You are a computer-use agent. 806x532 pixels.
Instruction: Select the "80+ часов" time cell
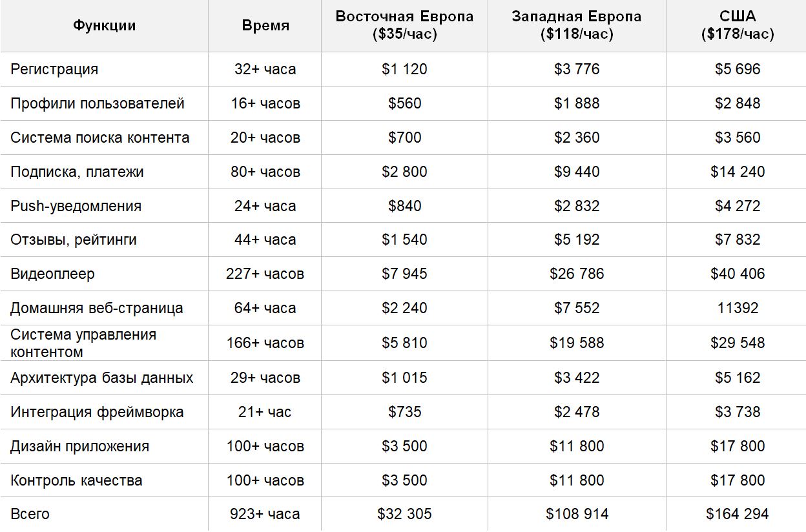click(x=265, y=172)
